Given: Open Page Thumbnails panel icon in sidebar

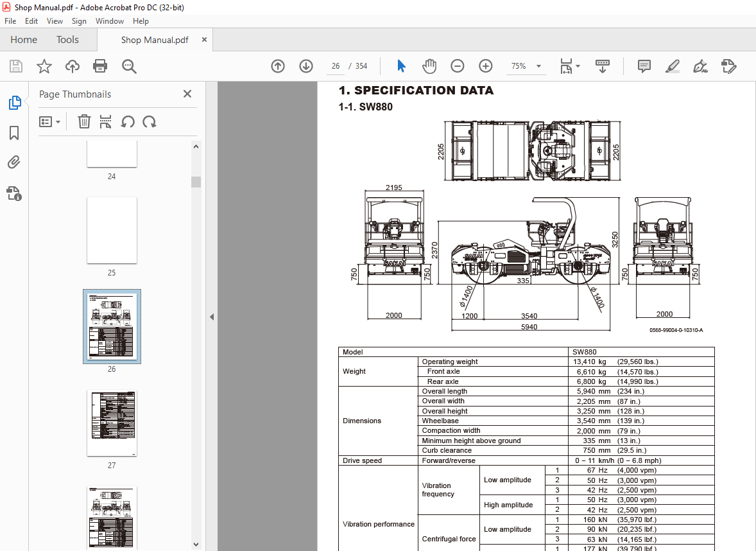Looking at the screenshot, I should pos(15,102).
